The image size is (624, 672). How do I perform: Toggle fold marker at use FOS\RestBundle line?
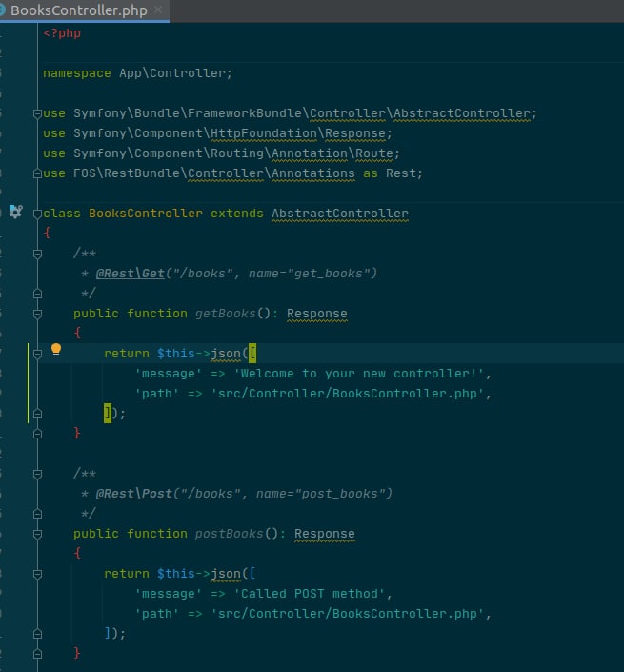37,173
